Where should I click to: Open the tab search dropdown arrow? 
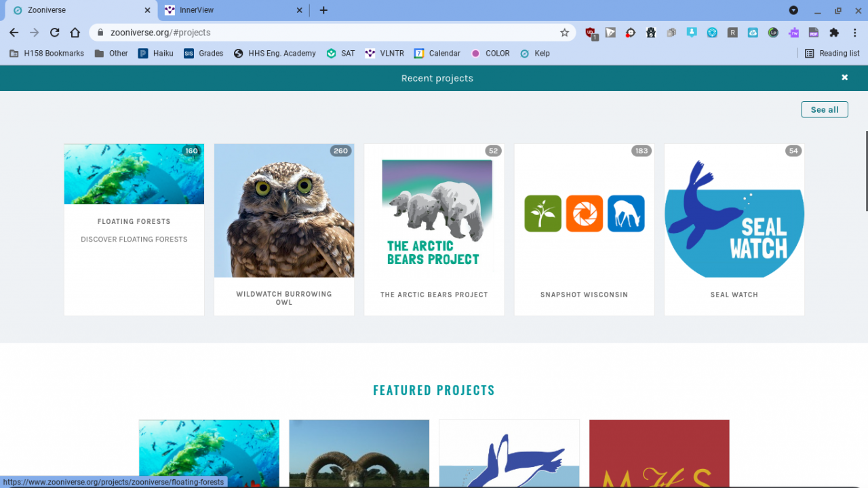(793, 10)
